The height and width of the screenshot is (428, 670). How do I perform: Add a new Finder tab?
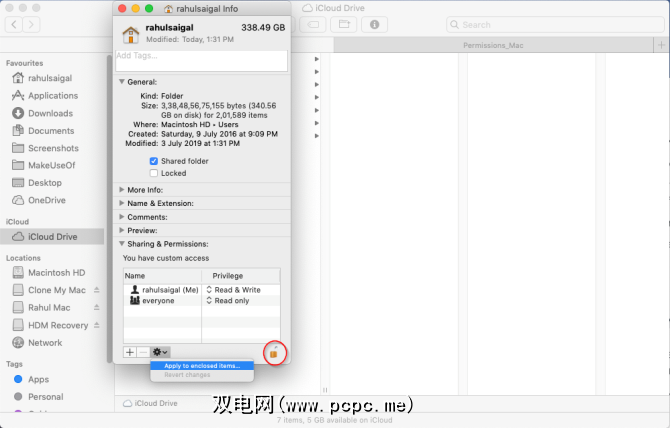[x=661, y=45]
